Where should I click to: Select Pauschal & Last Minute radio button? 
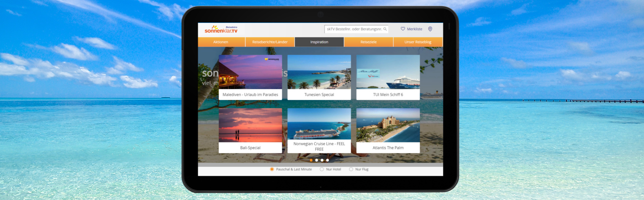click(272, 169)
